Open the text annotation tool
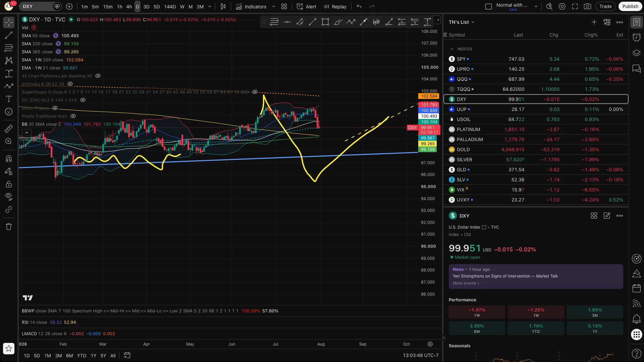Viewport: 644px width, 362px height. (9, 99)
